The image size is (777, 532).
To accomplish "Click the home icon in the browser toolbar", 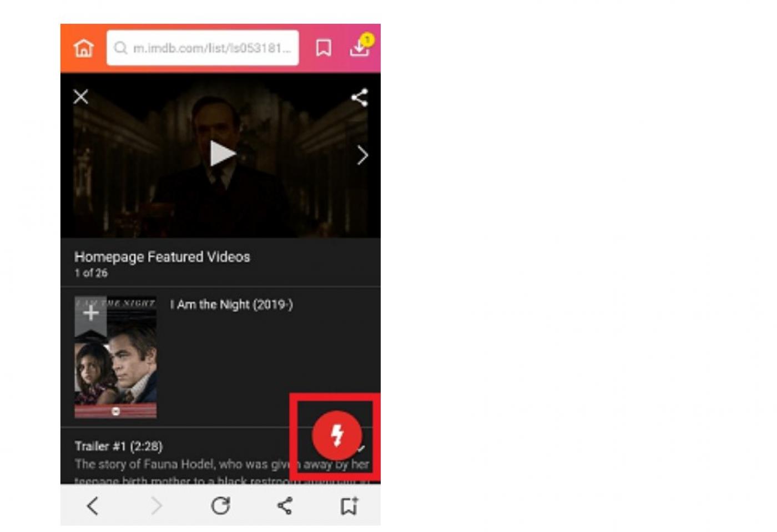I will click(x=82, y=49).
